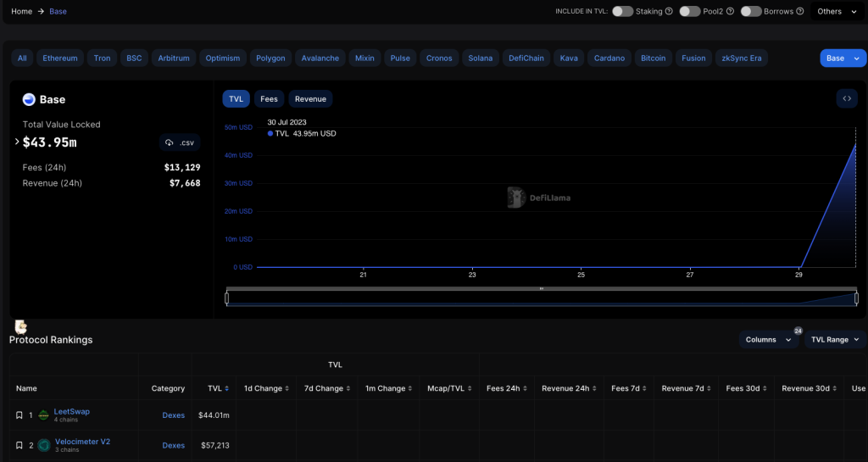Select the Tron chain filter

pyautogui.click(x=102, y=58)
